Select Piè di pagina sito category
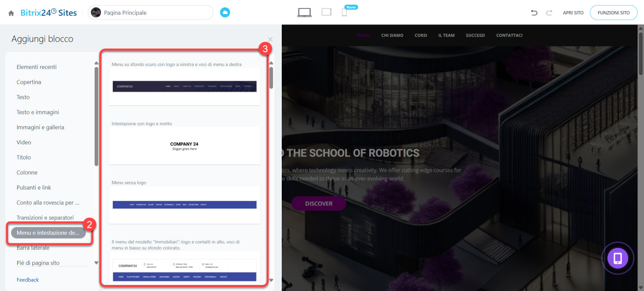The height and width of the screenshot is (291, 644). [38, 263]
